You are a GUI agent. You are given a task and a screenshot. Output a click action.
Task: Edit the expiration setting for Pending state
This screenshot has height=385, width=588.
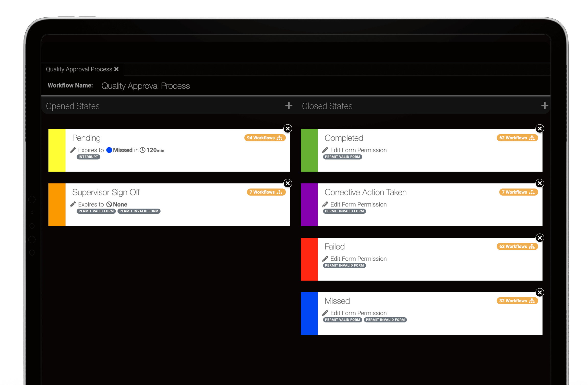(x=73, y=150)
